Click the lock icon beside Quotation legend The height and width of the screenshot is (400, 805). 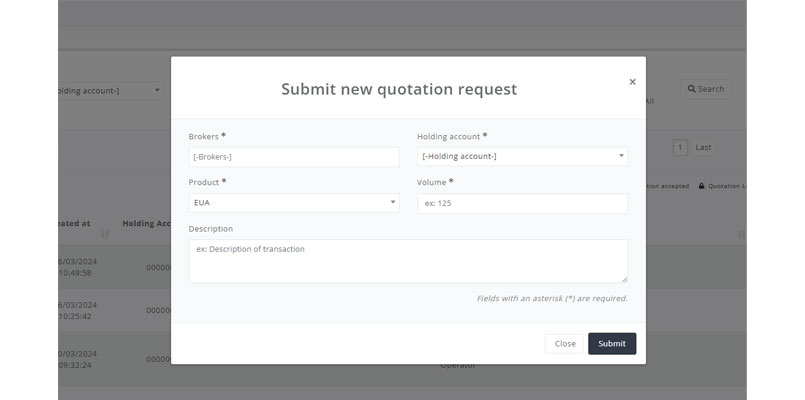[701, 186]
